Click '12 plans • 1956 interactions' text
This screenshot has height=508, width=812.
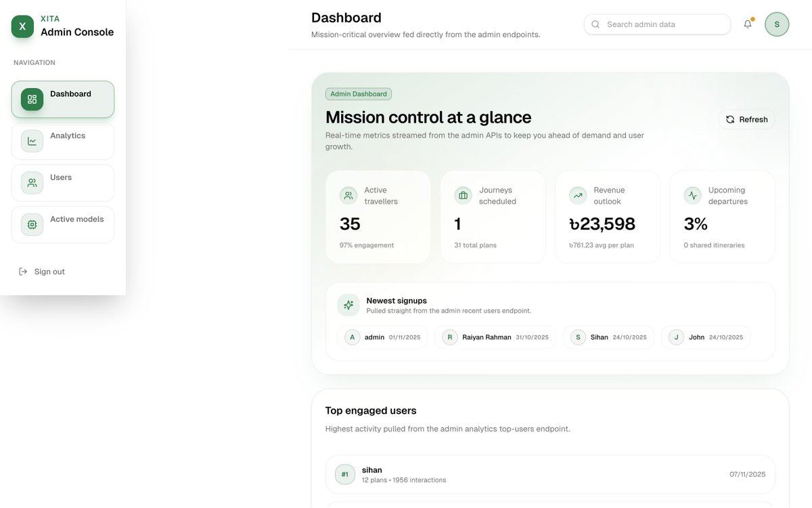pos(404,480)
